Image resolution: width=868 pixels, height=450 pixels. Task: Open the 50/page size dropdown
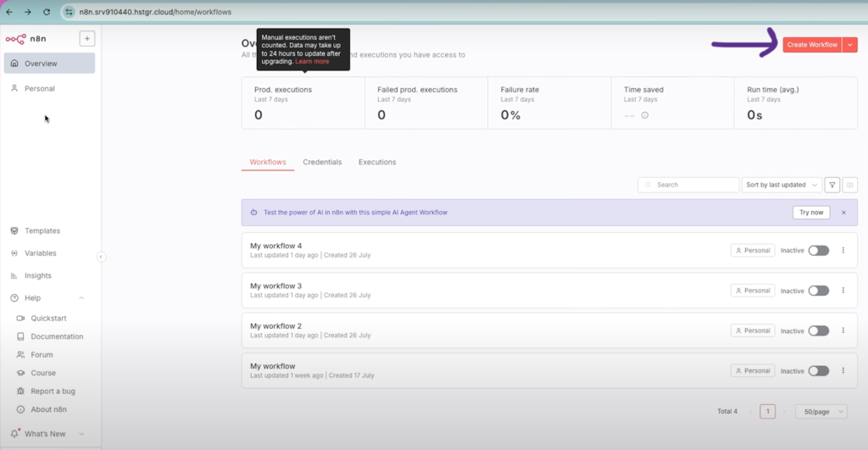pos(821,411)
